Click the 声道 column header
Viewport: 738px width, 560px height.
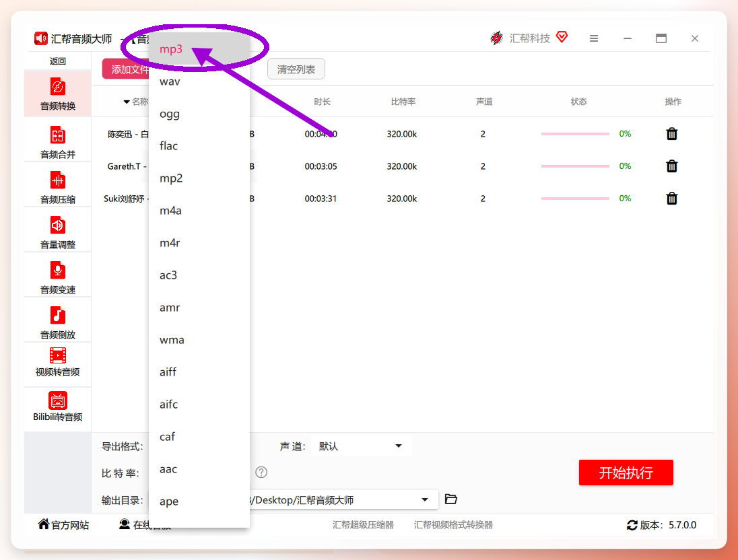[484, 102]
